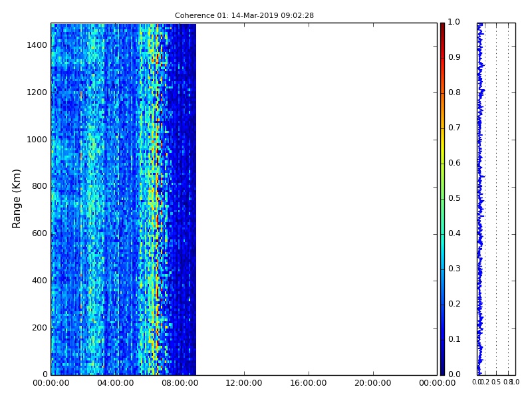532x399 pixels.
Task: Click the colorbar 0.6 label
Action: click(x=454, y=163)
